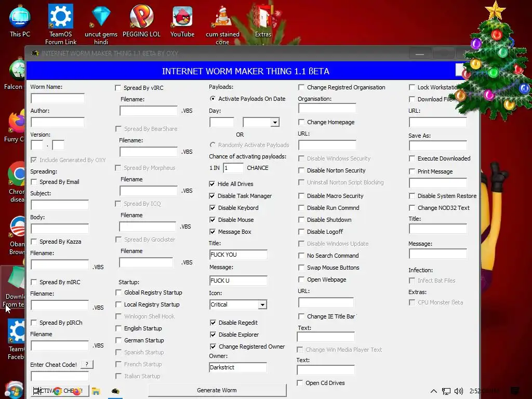The height and width of the screenshot is (399, 532).
Task: Toggle the Disable Keybord checkbox
Action: click(212, 208)
